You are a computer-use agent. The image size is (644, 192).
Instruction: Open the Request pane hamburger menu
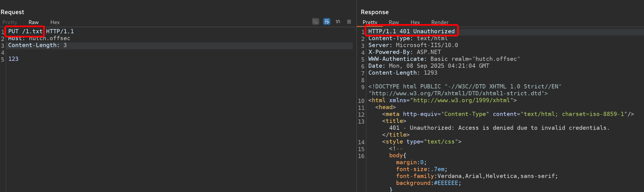pos(349,22)
